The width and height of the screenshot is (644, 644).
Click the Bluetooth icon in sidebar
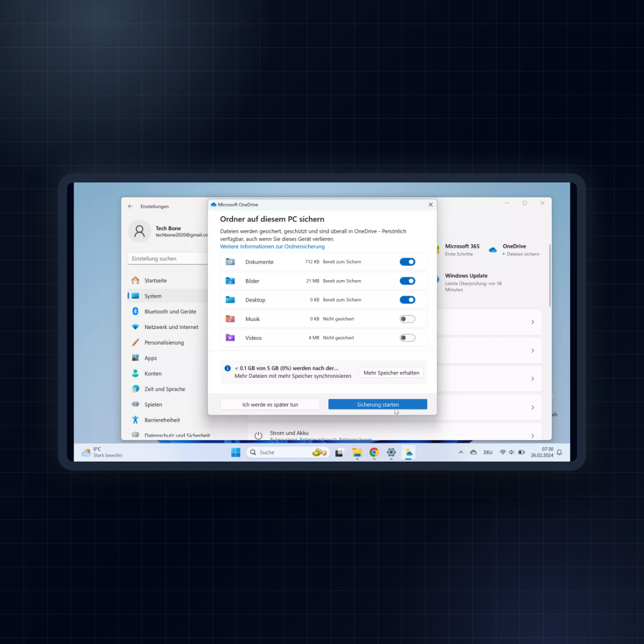point(135,311)
